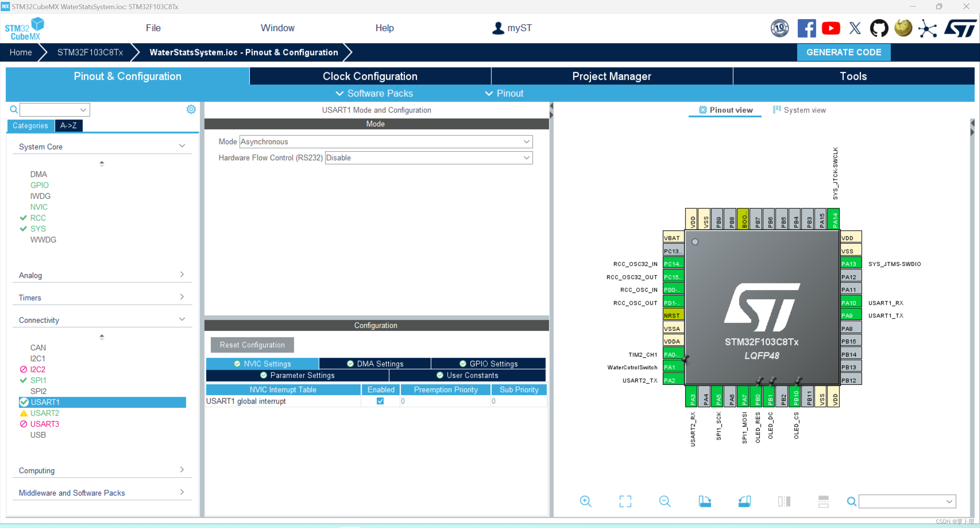Open the Window menu
Viewport: 980px width, 528px height.
[x=278, y=28]
